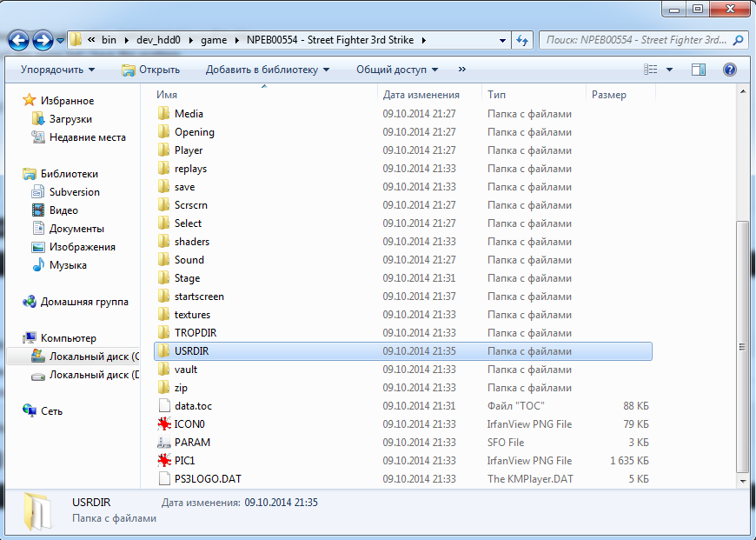
Task: Show more toolbar commands via double chevron
Action: (462, 69)
